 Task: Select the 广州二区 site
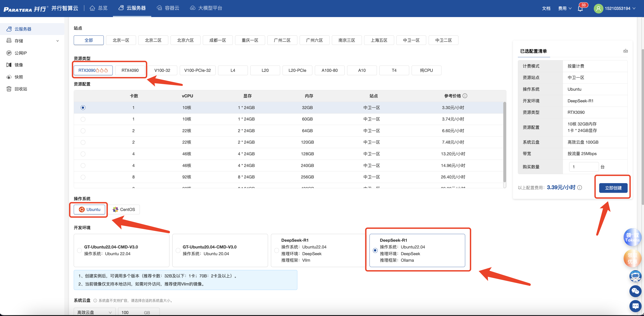click(x=282, y=40)
